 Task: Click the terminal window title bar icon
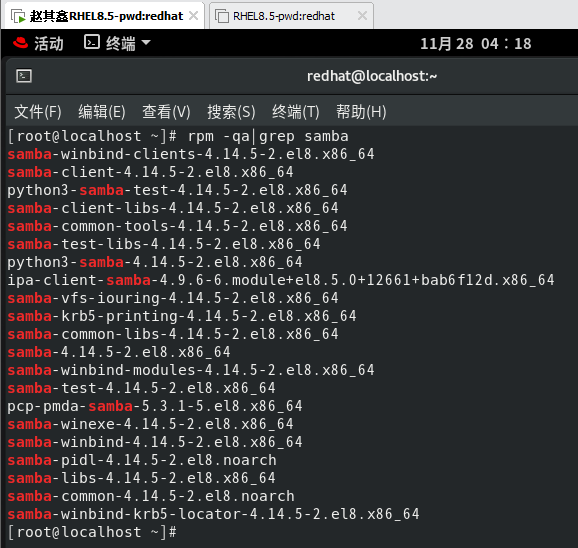24,76
